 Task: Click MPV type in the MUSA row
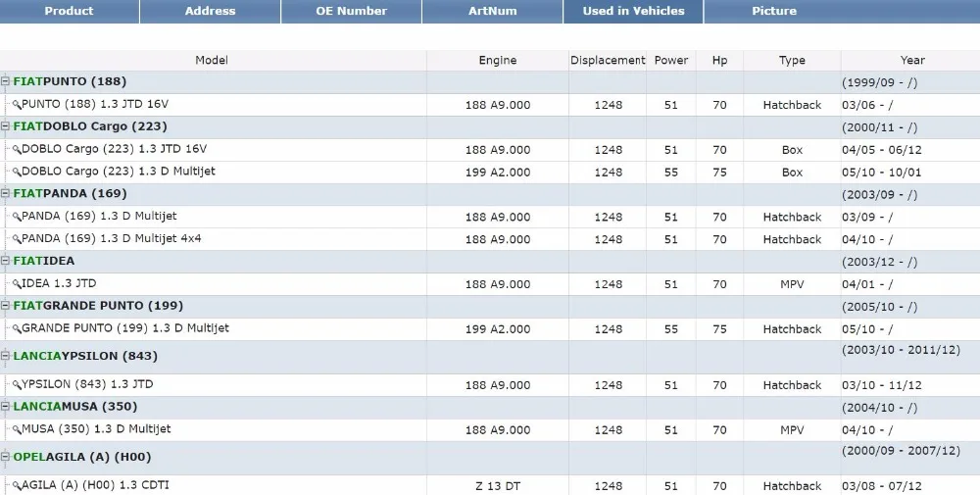click(792, 430)
